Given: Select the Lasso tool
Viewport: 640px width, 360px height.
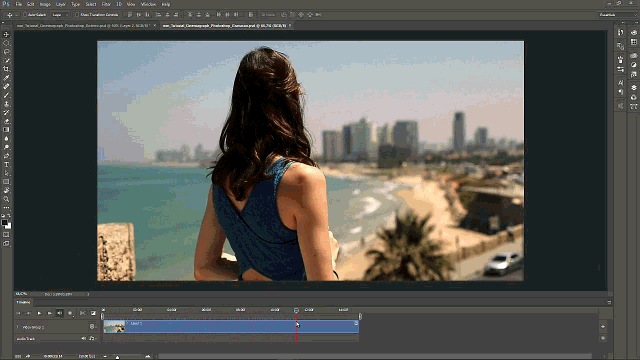Looking at the screenshot, I should point(6,52).
